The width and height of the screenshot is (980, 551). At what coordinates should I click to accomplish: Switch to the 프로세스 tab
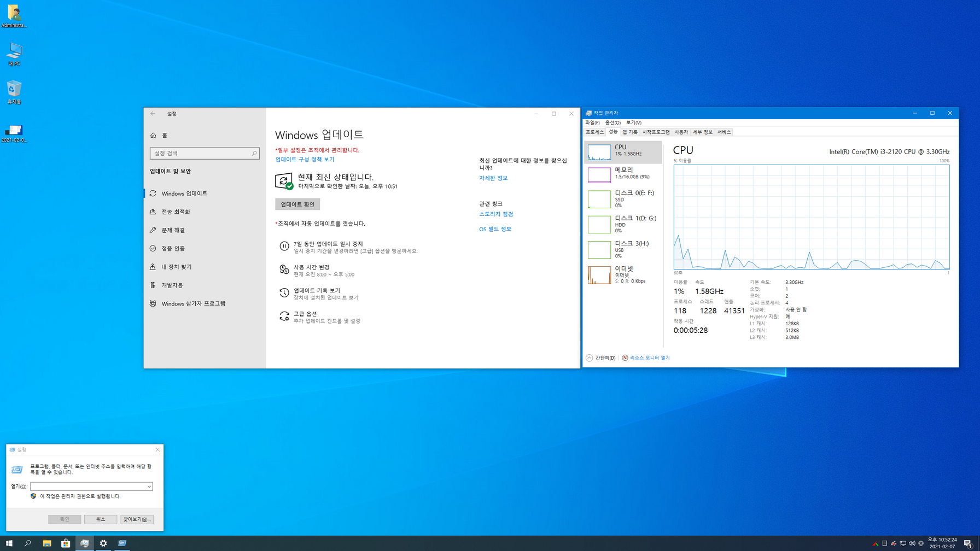coord(594,132)
